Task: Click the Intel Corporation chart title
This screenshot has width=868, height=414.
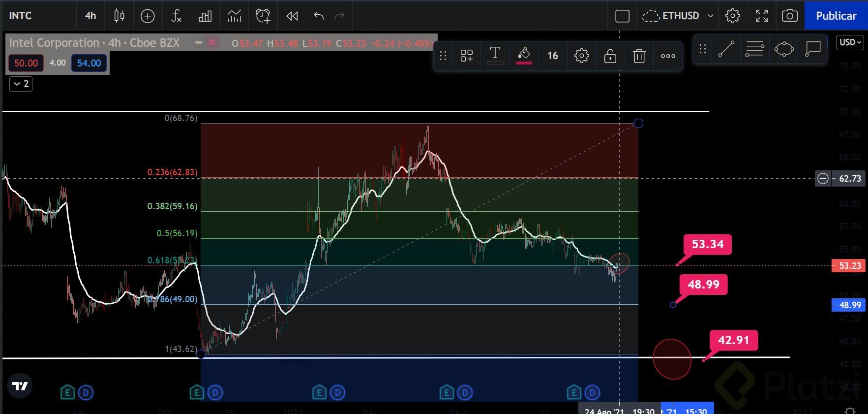Action: [94, 43]
